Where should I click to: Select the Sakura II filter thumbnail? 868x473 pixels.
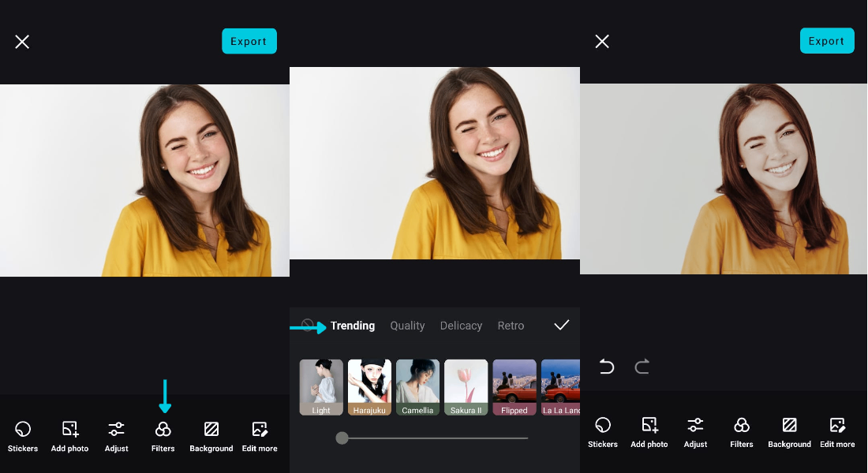[466, 387]
